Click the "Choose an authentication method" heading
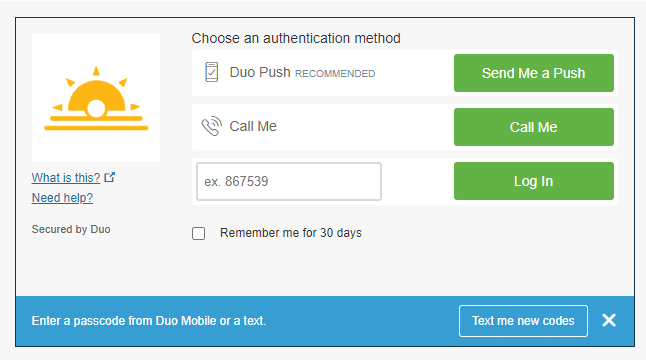The height and width of the screenshot is (360, 646). tap(296, 38)
